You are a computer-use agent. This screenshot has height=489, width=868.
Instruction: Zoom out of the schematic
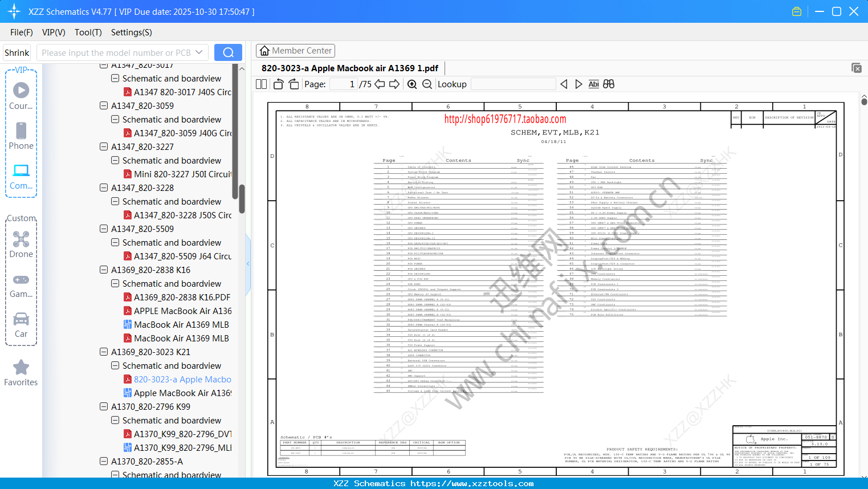[427, 84]
